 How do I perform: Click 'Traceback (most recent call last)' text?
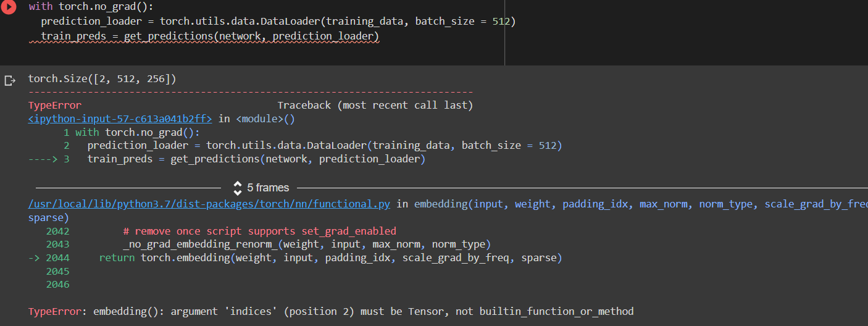click(x=375, y=105)
